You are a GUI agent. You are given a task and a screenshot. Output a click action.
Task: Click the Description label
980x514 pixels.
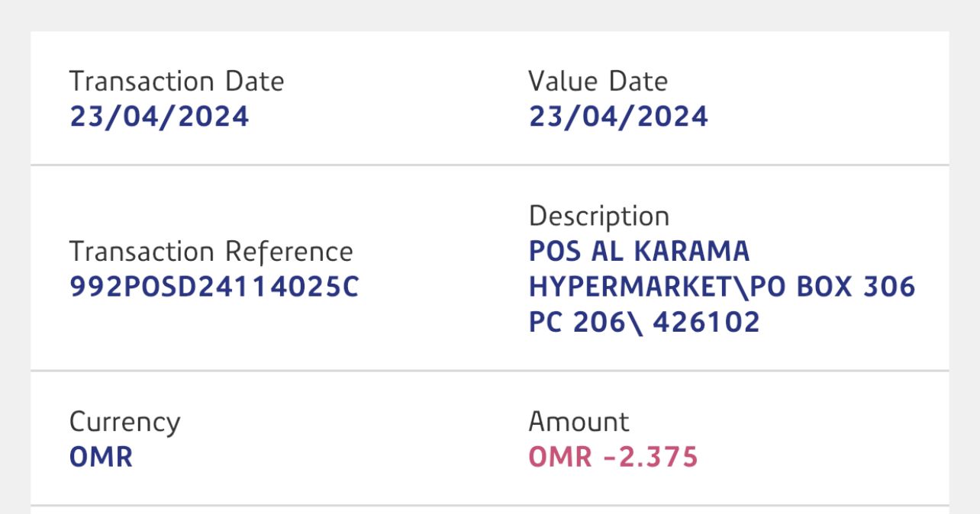598,217
